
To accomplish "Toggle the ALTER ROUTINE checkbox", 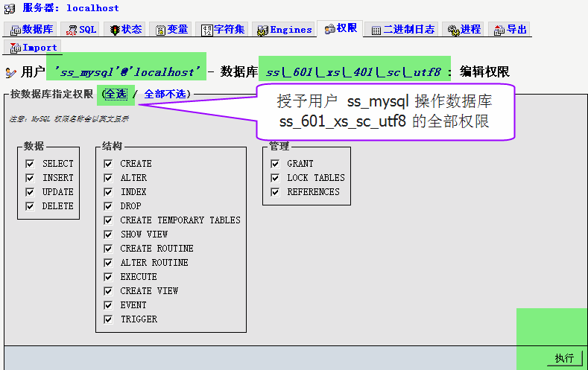I will (x=108, y=263).
